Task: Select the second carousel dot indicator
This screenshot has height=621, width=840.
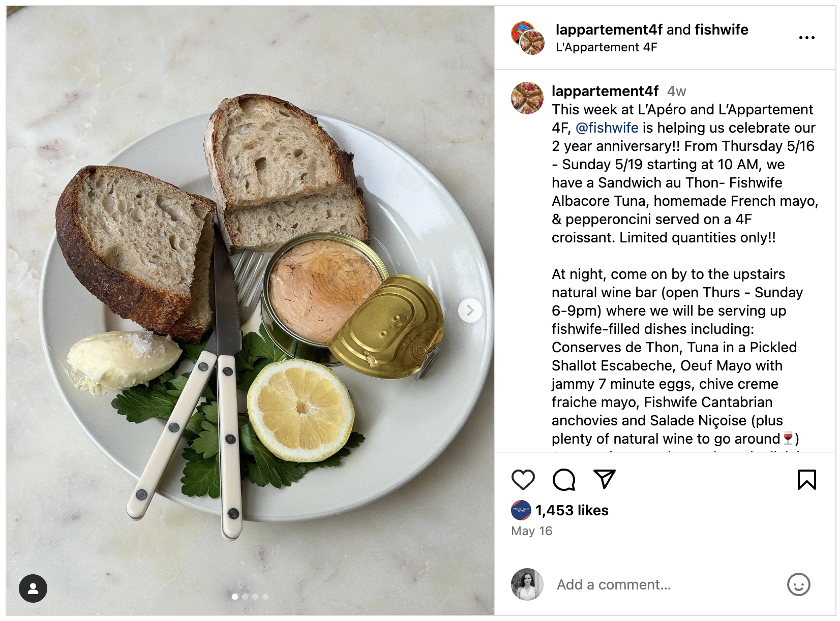Action: [x=245, y=597]
